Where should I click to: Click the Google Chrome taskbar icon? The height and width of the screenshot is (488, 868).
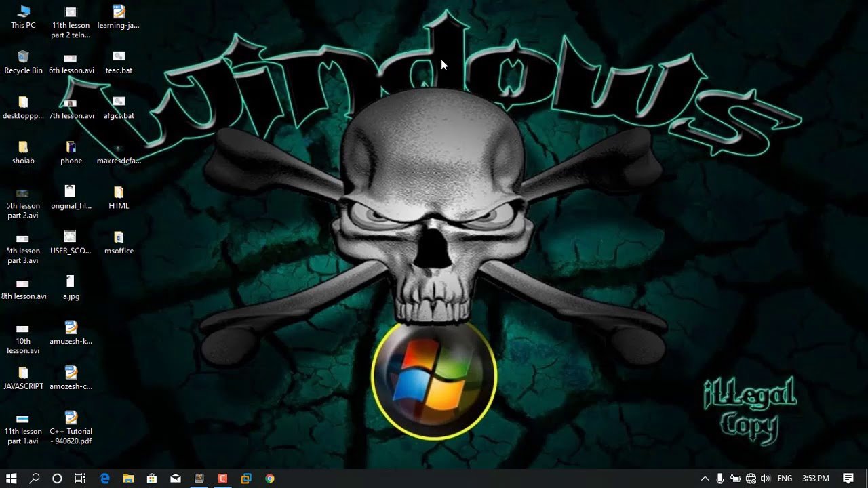point(270,479)
